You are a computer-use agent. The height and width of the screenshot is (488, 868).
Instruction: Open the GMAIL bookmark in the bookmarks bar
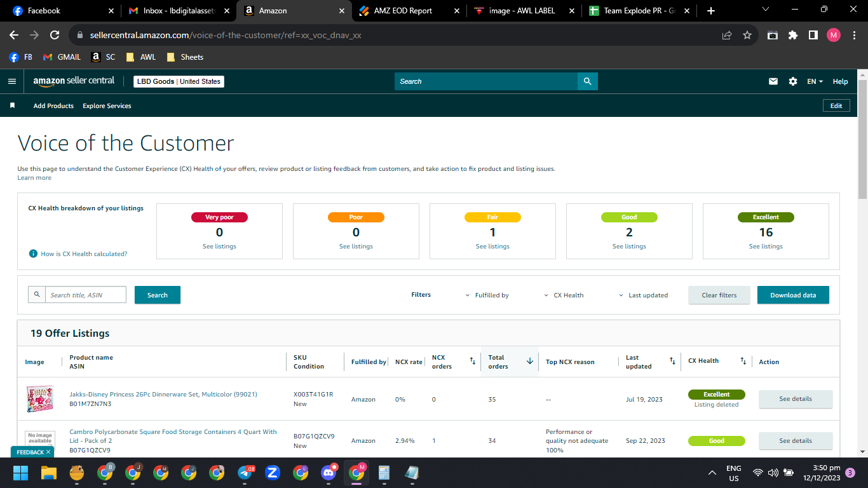tap(62, 57)
